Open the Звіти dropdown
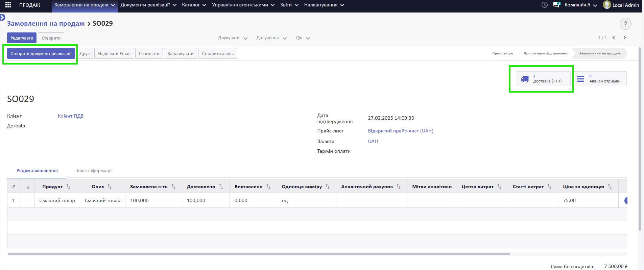The width and height of the screenshot is (644, 270). coord(289,5)
